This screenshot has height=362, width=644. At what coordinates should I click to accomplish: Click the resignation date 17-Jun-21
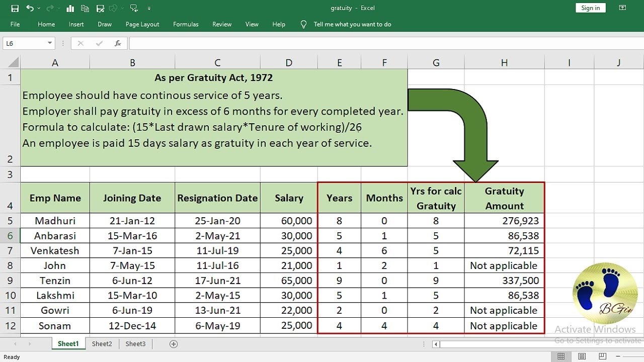click(x=217, y=281)
